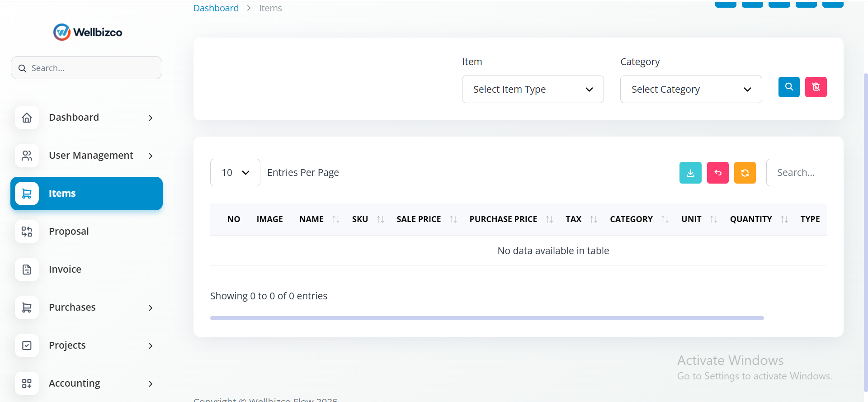Click the Items cart icon

click(x=27, y=194)
